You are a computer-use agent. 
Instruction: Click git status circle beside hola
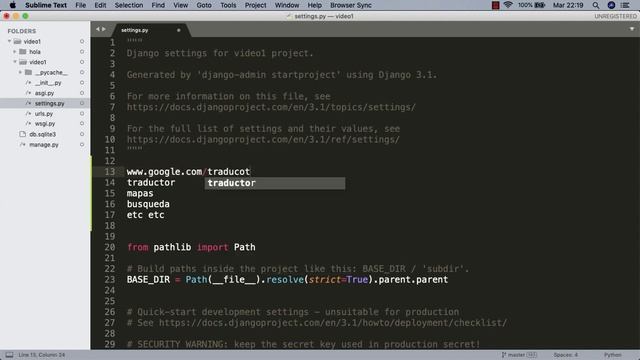coord(82,52)
